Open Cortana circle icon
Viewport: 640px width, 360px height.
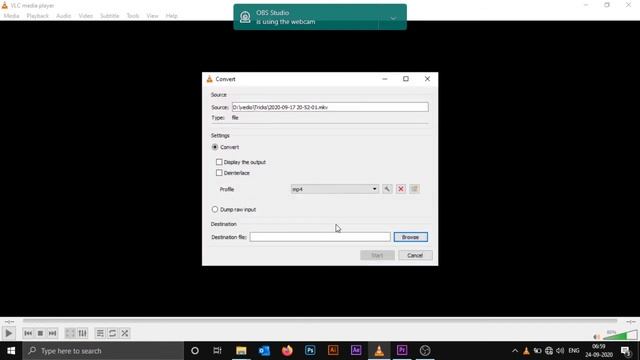point(195,351)
